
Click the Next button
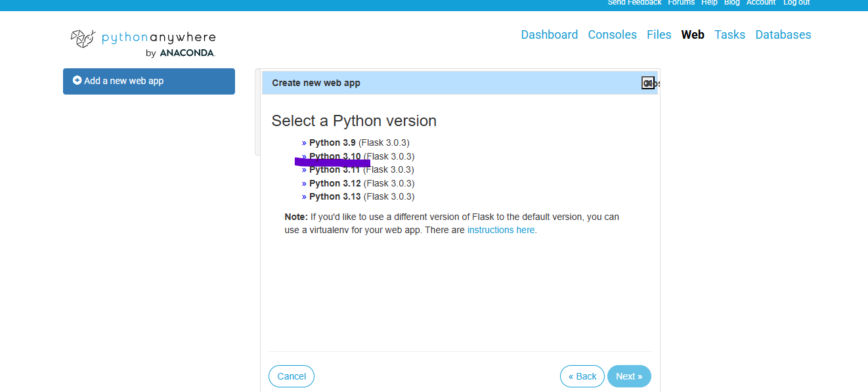[x=629, y=376]
